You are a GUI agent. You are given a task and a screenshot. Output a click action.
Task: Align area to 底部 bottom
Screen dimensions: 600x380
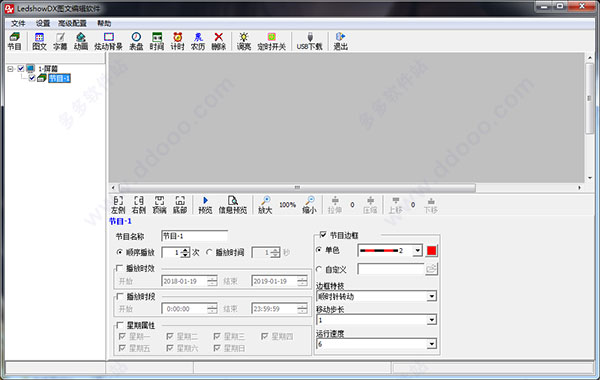coord(180,205)
